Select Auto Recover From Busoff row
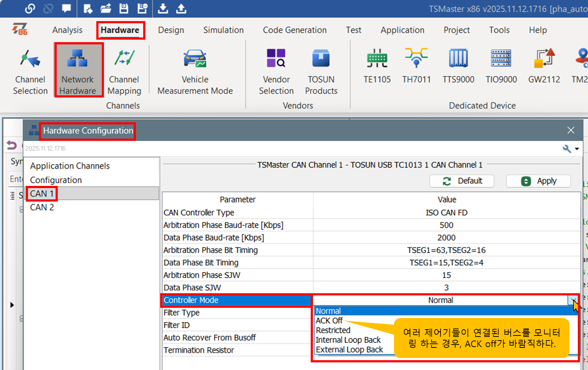Screen dimensions: 588x370 pyautogui.click(x=237, y=338)
